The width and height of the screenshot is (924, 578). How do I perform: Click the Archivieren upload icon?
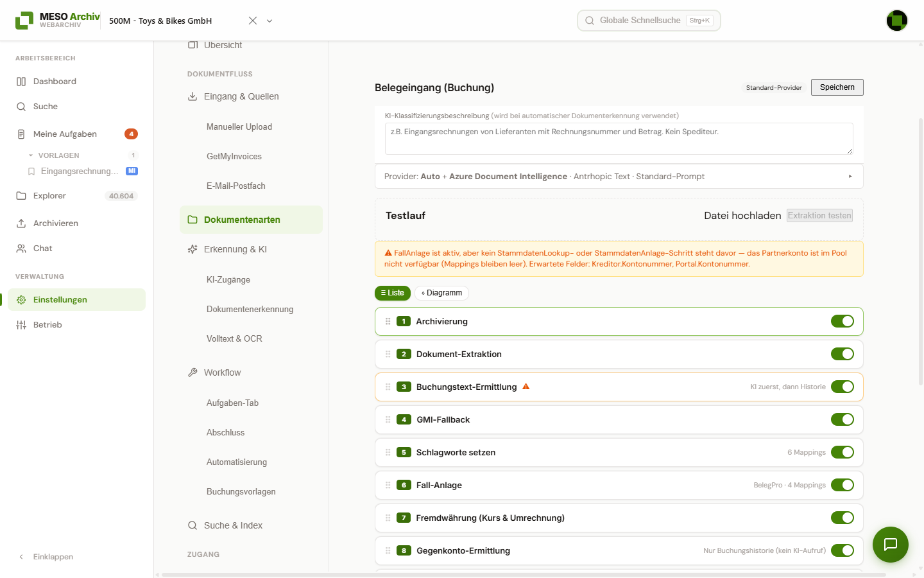click(x=21, y=223)
